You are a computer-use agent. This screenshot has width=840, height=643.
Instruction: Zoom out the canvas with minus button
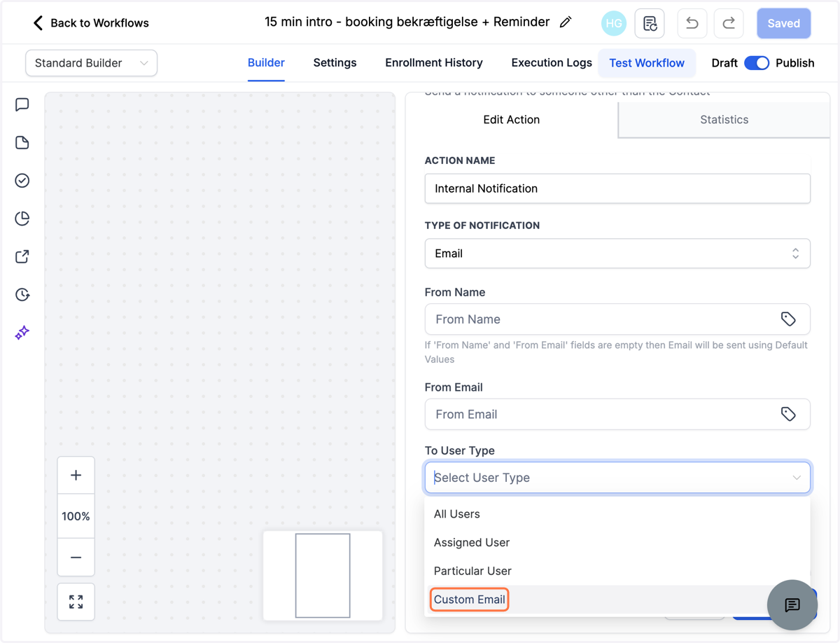[x=76, y=558]
